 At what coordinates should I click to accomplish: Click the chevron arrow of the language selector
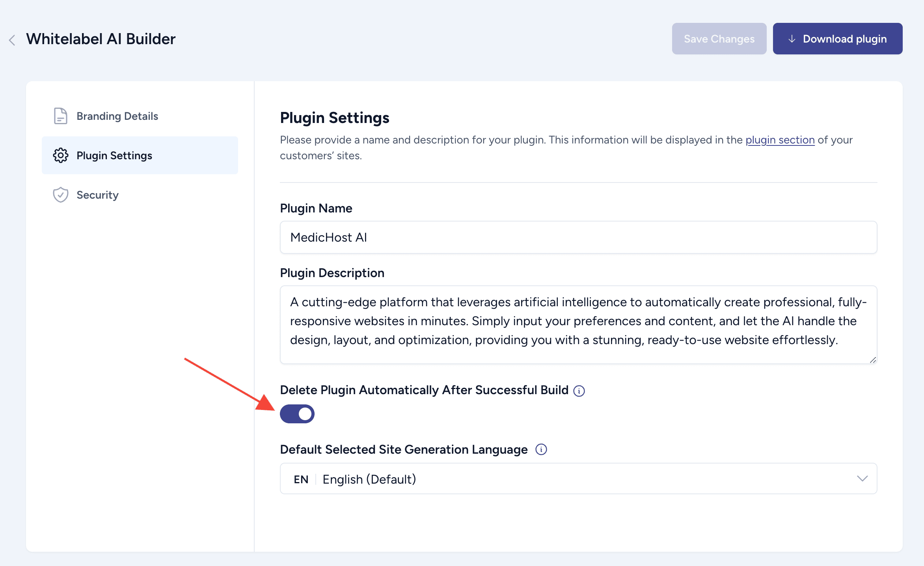point(862,478)
